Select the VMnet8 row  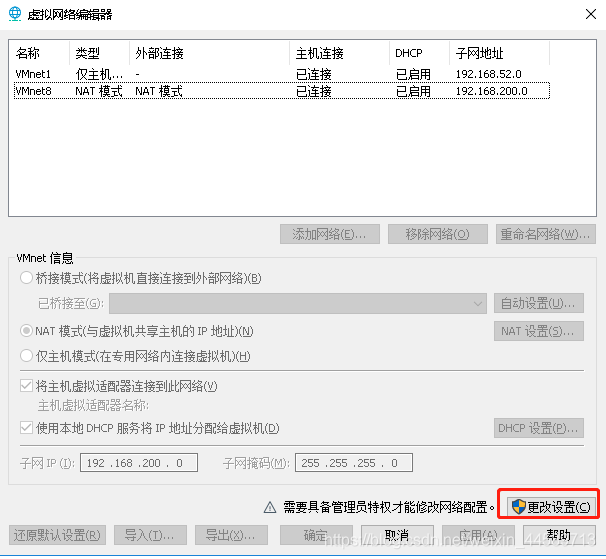tap(282, 91)
